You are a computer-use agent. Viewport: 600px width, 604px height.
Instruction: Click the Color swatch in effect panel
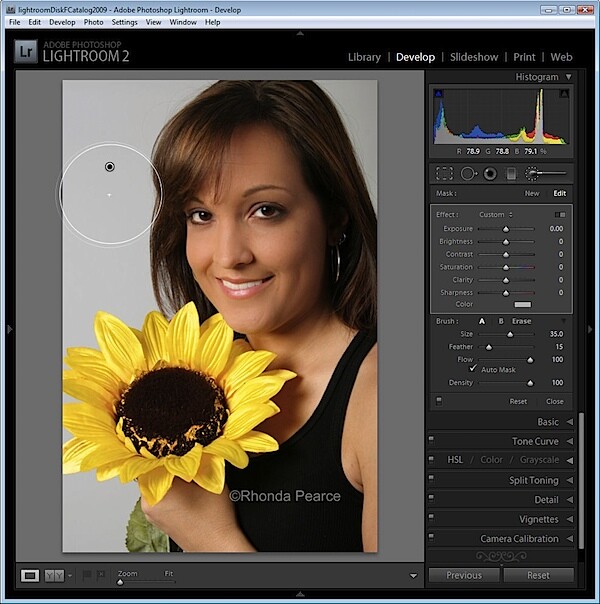coord(523,304)
